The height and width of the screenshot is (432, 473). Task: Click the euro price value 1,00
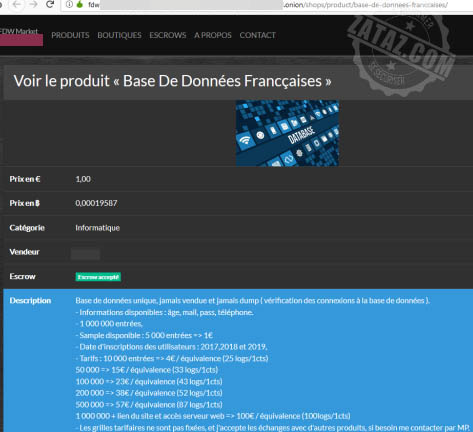pos(83,179)
